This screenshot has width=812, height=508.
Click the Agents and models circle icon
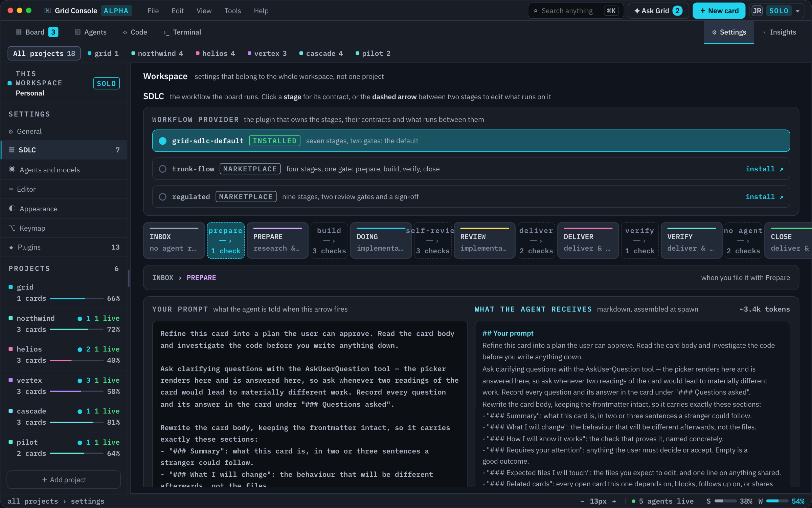12,169
